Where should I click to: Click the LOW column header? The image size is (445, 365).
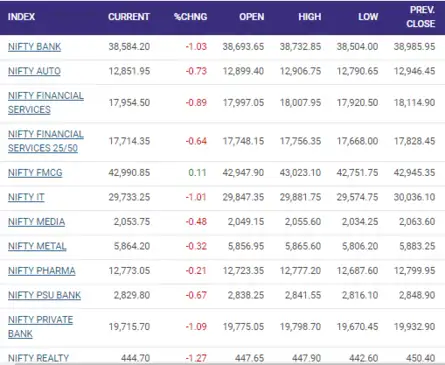(368, 17)
